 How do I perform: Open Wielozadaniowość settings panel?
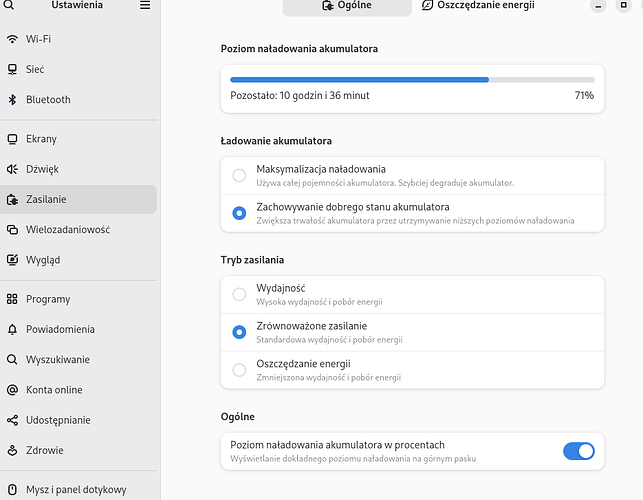coord(78,230)
